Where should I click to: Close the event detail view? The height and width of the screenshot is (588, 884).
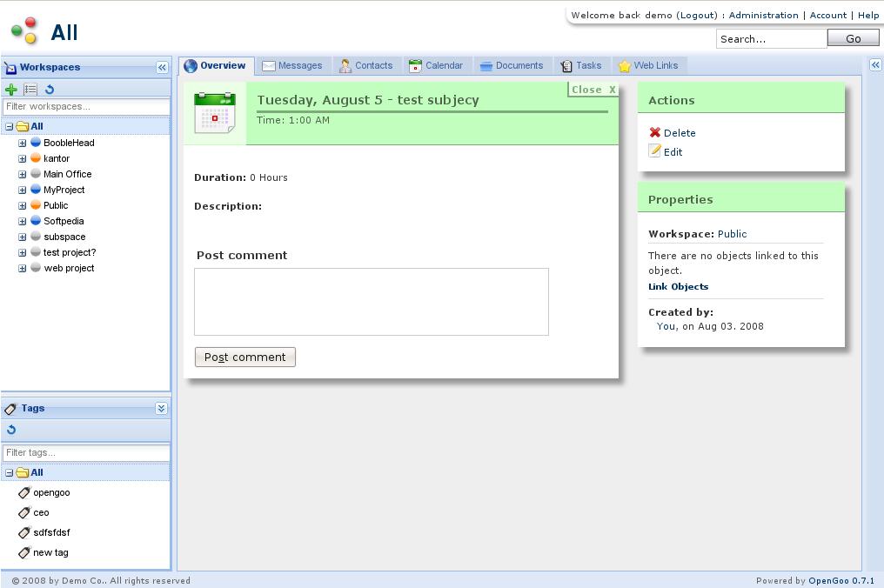(x=593, y=90)
